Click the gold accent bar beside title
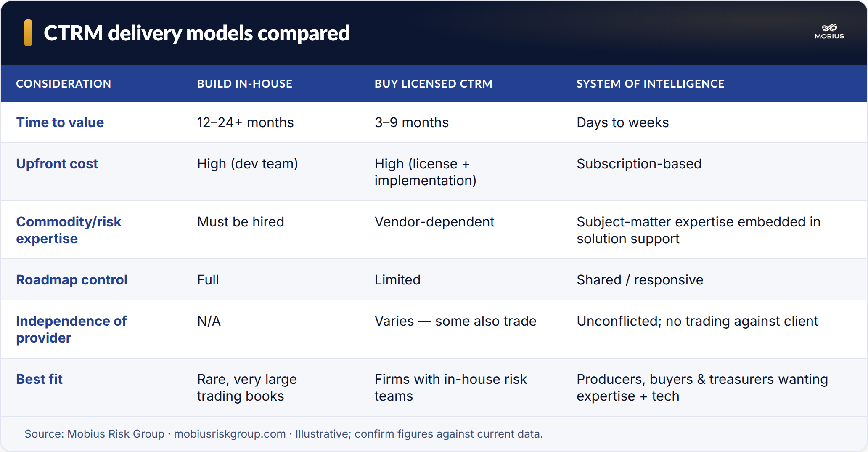868x452 pixels. (x=28, y=33)
